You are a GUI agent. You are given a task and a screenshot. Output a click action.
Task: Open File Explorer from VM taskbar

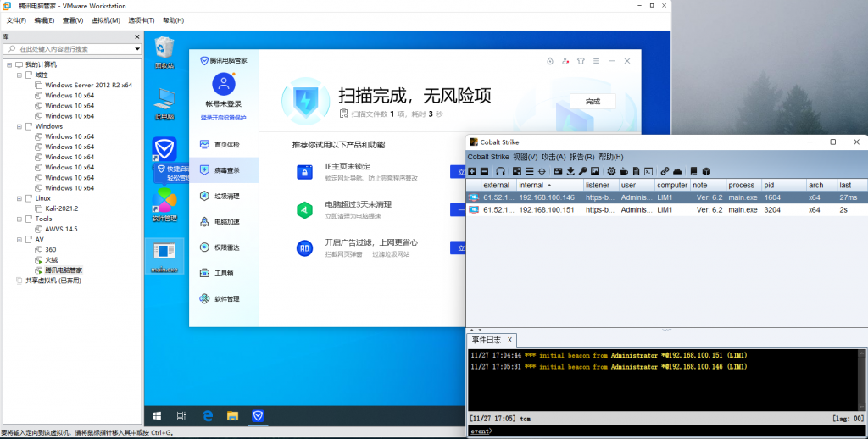(232, 416)
